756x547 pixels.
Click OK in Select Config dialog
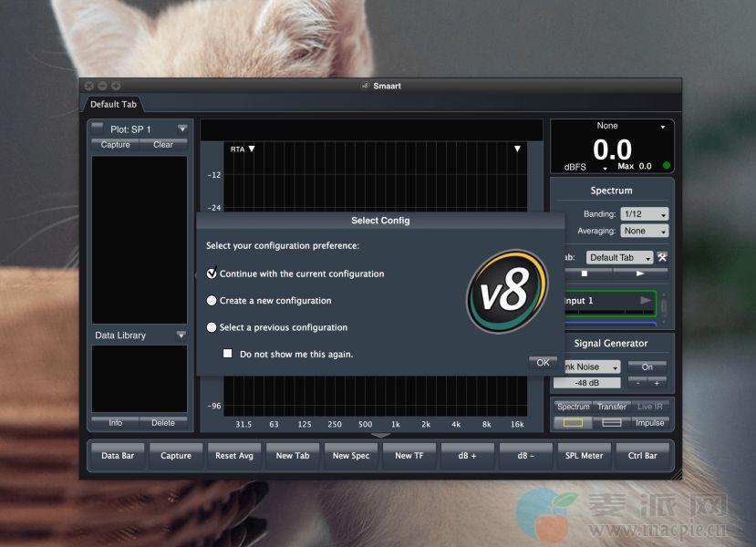click(543, 363)
